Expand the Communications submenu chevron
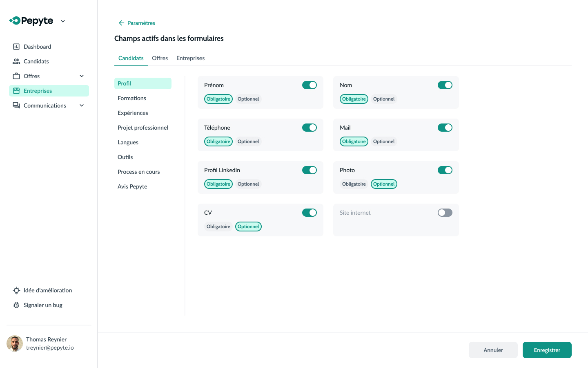The width and height of the screenshot is (588, 368). pos(82,105)
